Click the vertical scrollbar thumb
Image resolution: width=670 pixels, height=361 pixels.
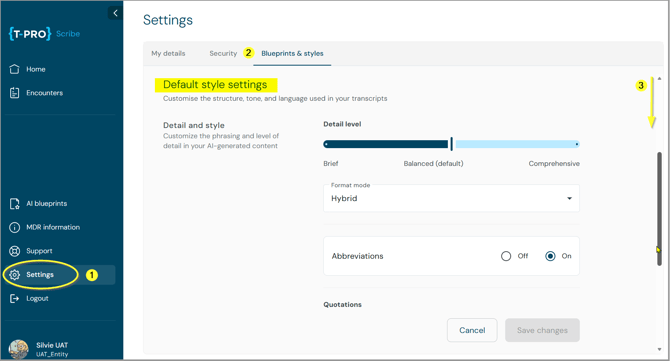pyautogui.click(x=659, y=209)
